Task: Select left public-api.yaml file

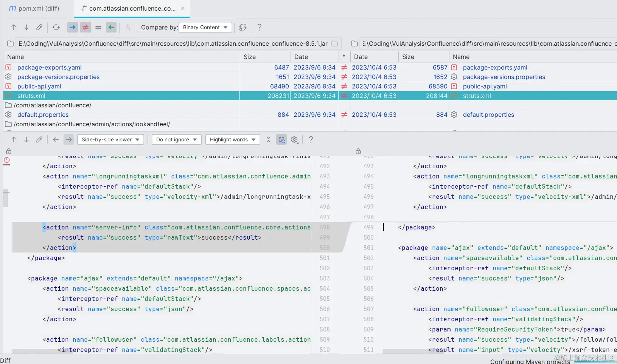Action: tap(39, 86)
